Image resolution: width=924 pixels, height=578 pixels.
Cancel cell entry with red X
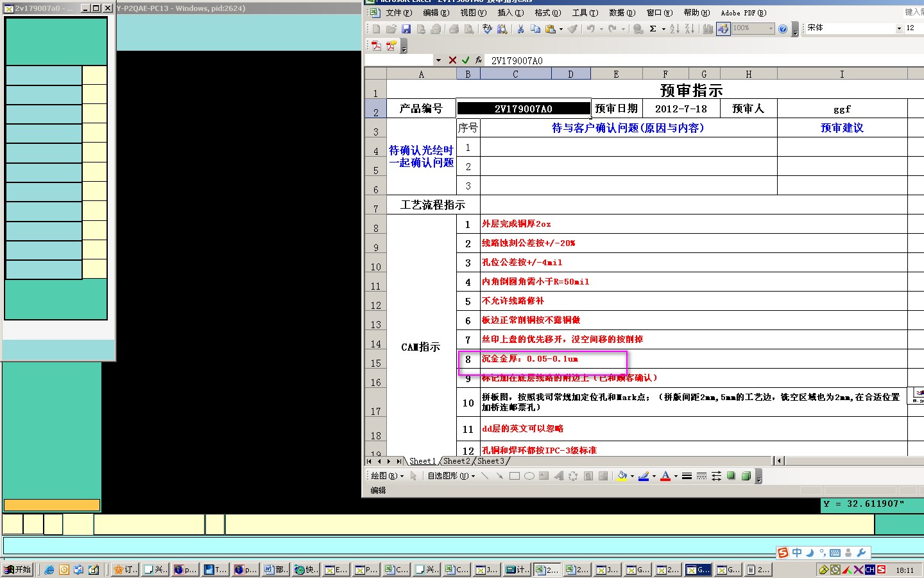pyautogui.click(x=452, y=60)
